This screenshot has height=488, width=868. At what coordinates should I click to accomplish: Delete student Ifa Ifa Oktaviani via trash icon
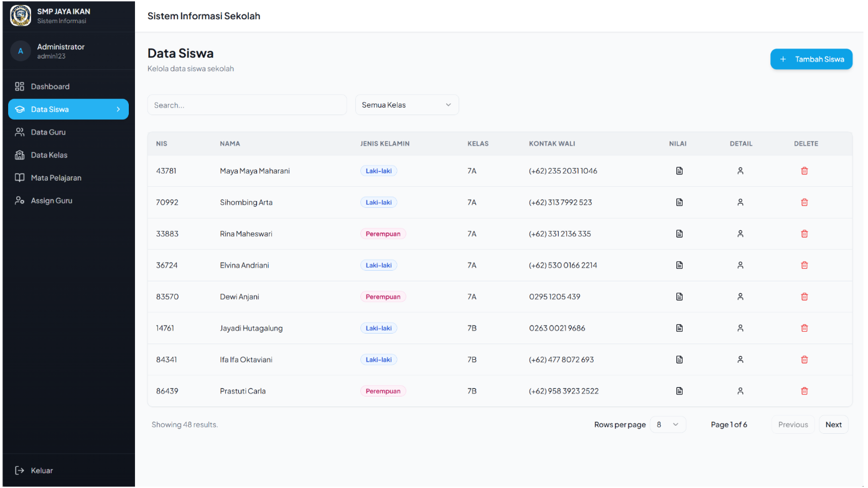tap(805, 360)
